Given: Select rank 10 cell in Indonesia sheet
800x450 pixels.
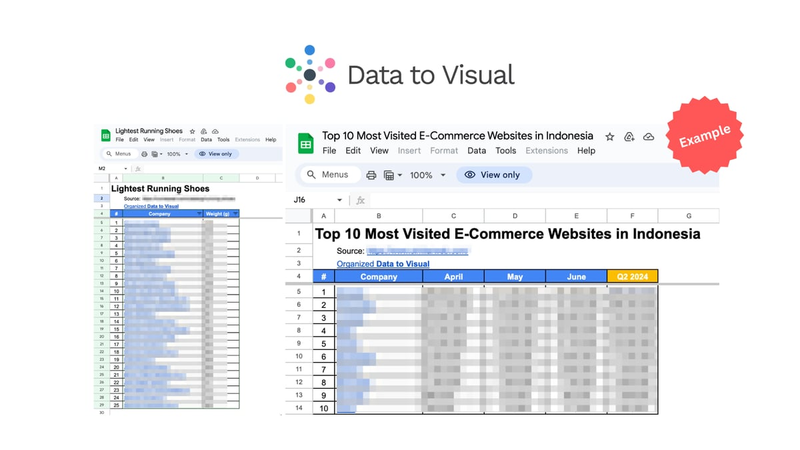Looking at the screenshot, I should 323,408.
